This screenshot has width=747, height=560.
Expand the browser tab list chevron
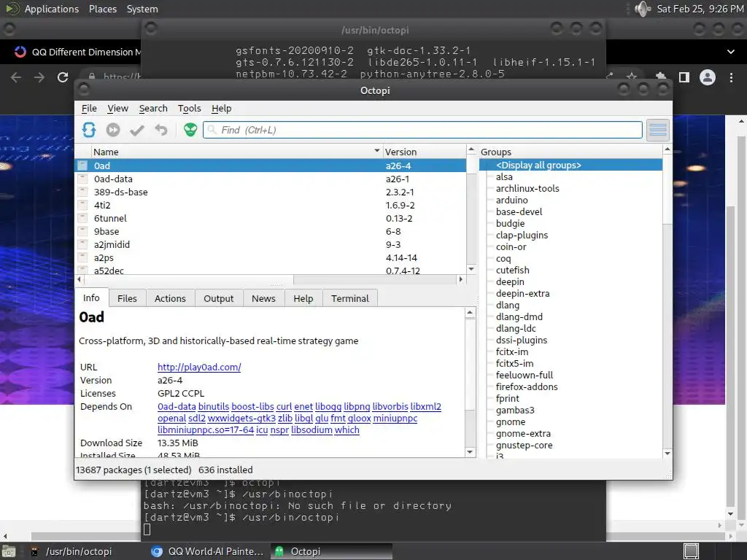click(731, 52)
